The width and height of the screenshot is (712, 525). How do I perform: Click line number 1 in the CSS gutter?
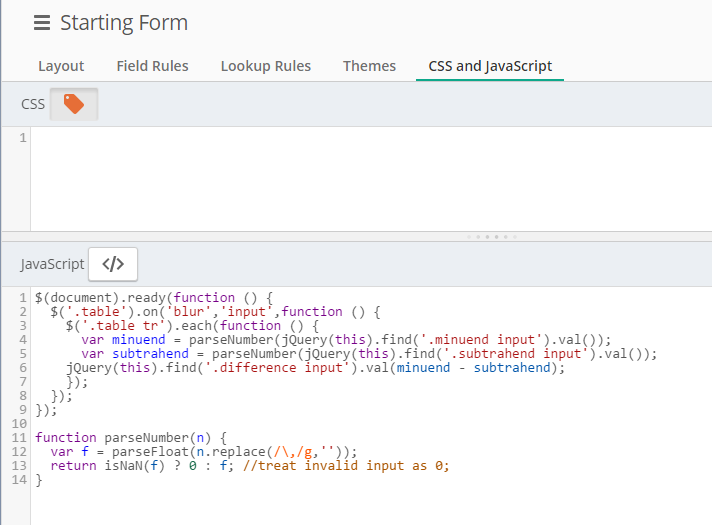pyautogui.click(x=22, y=138)
